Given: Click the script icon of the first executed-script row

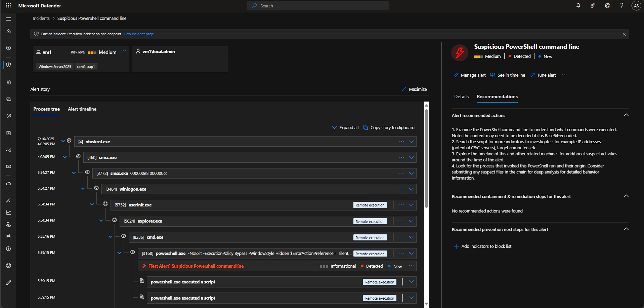Looking at the screenshot, I should pyautogui.click(x=142, y=281).
